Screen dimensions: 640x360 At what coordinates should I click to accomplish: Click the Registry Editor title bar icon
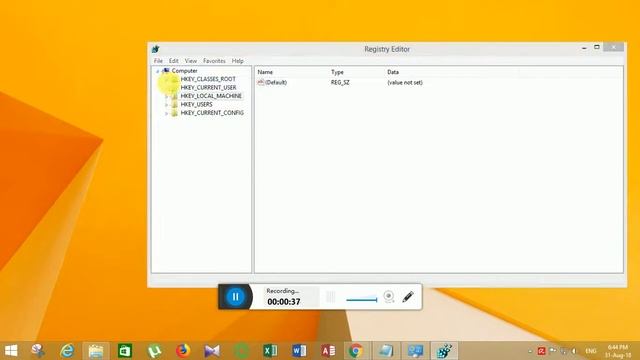click(155, 49)
